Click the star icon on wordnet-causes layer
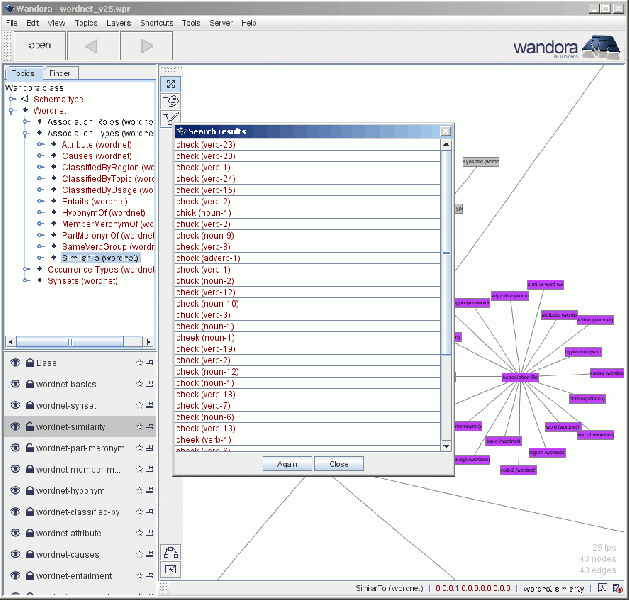The width and height of the screenshot is (629, 600). pos(139,554)
